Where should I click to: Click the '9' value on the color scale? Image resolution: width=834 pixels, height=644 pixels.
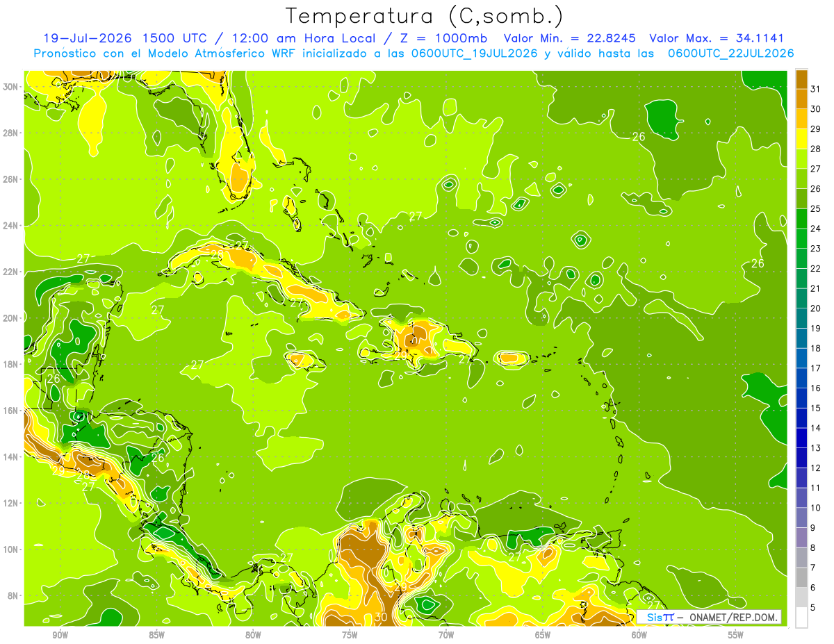point(813,528)
